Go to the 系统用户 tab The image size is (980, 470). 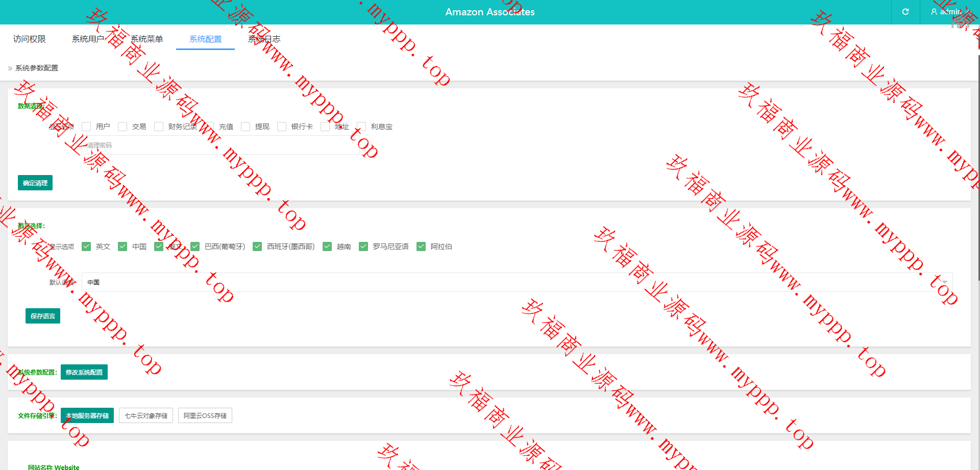(x=88, y=39)
